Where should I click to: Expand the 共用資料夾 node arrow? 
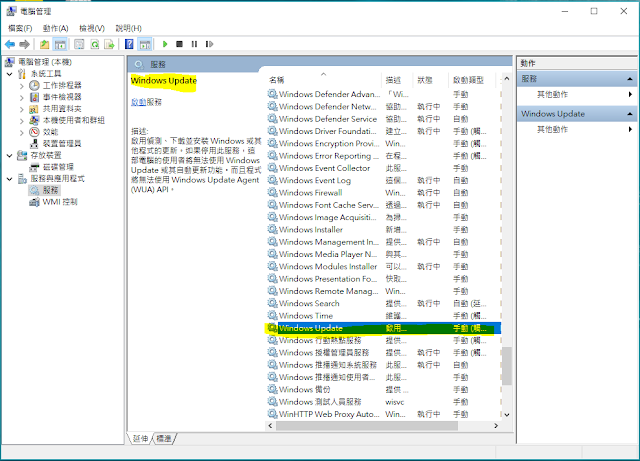pos(22,109)
